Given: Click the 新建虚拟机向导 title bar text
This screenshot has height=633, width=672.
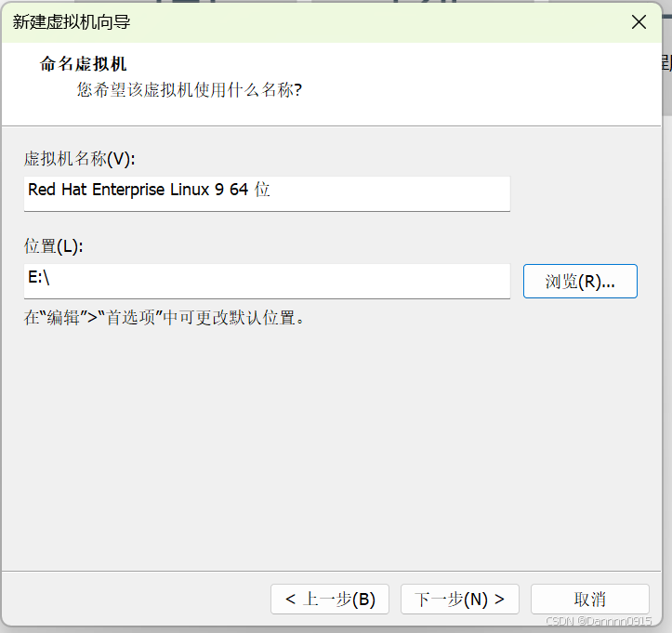Looking at the screenshot, I should tap(72, 22).
